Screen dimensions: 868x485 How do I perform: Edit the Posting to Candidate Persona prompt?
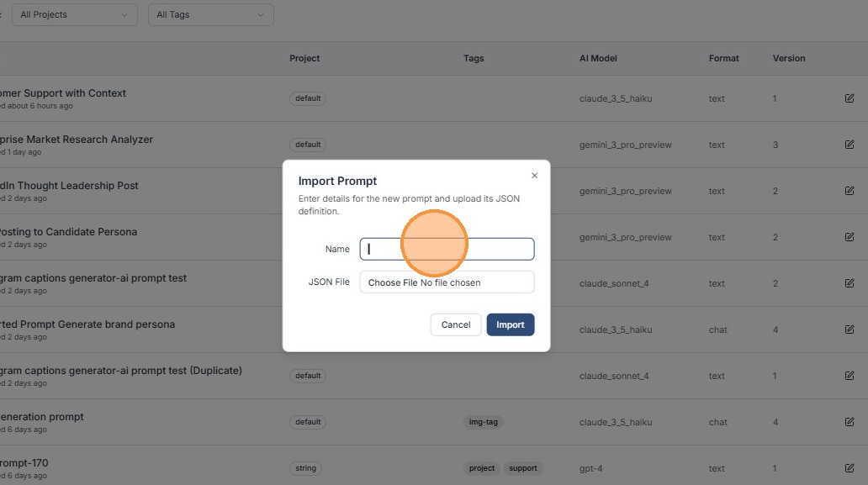[x=849, y=237]
